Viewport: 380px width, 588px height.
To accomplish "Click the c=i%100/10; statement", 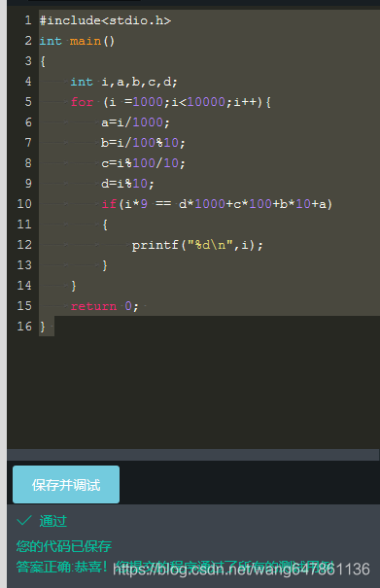I will (143, 163).
